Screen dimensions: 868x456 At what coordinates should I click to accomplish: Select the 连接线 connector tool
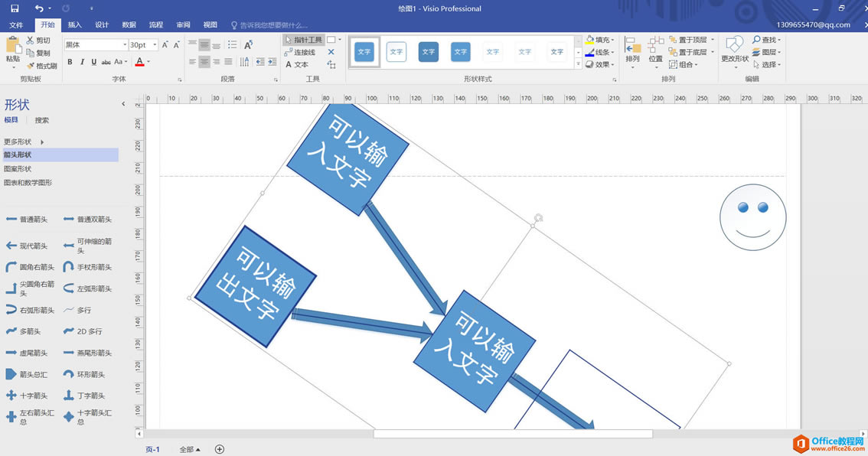tap(300, 52)
